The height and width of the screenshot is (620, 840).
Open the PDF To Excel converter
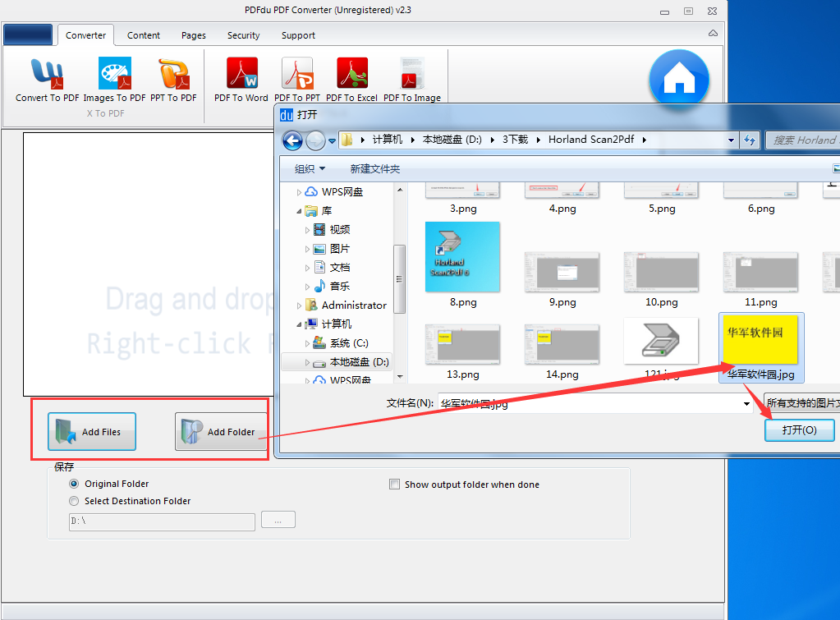click(x=352, y=78)
